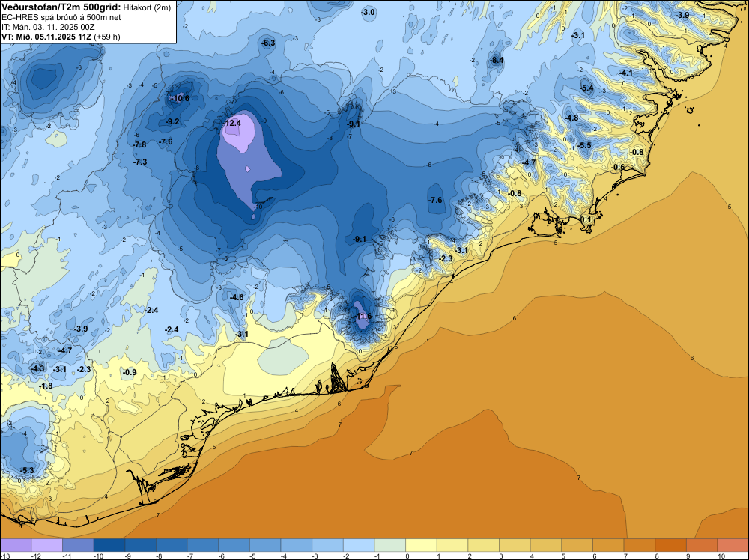Click the lilac swatch starting at -12
749x560 pixels.
[x=46, y=545]
